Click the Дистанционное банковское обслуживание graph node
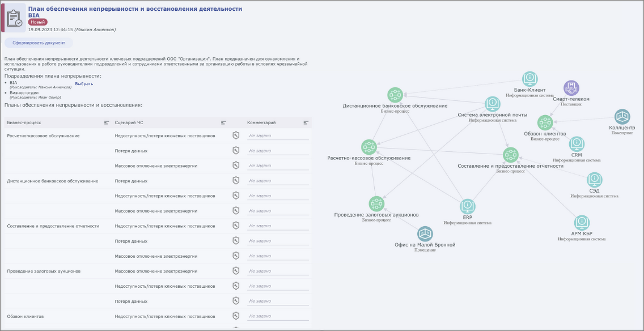 395,95
